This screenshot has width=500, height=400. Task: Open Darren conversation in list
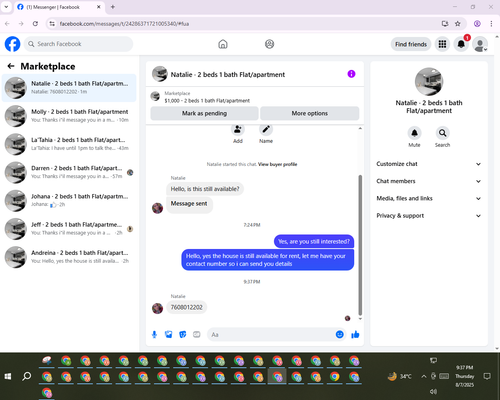click(x=69, y=172)
